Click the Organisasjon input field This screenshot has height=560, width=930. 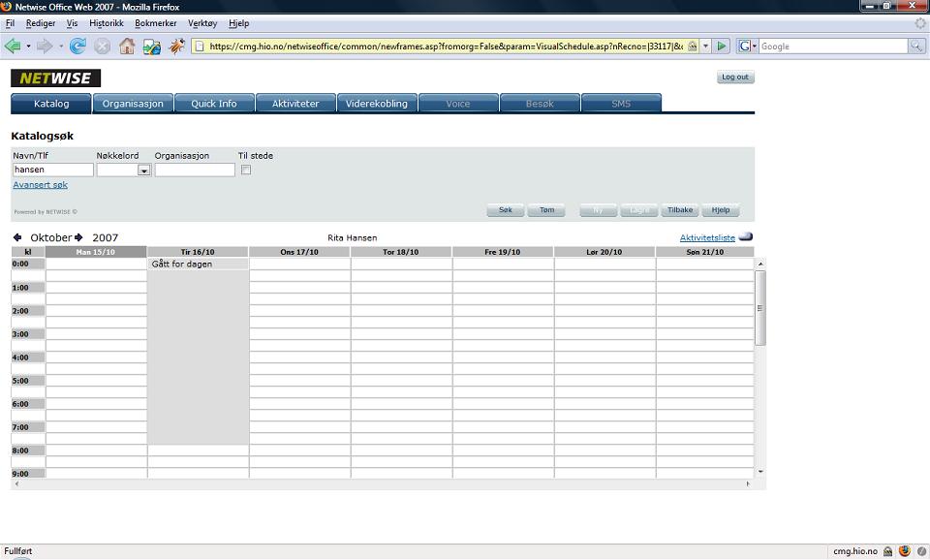click(195, 170)
